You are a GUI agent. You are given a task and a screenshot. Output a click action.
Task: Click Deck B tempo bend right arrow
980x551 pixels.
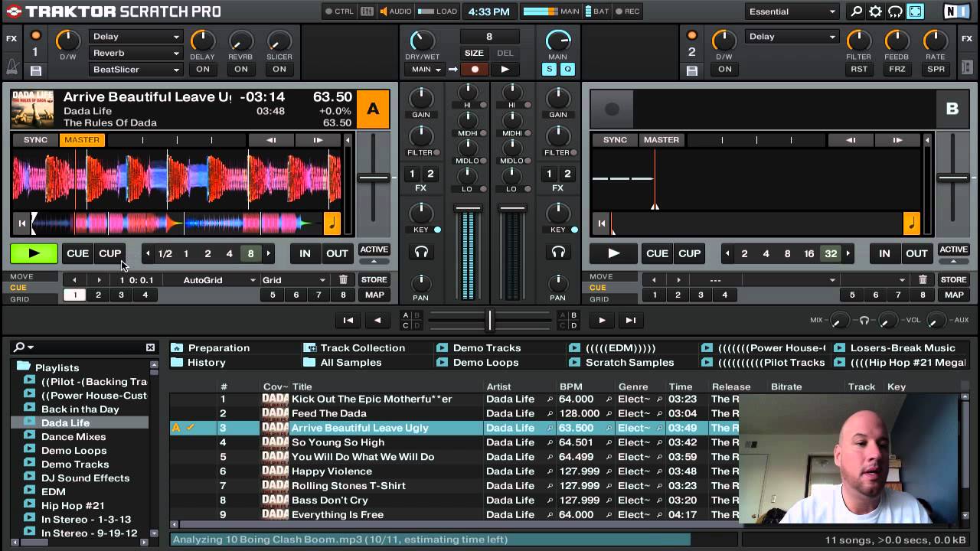tap(897, 140)
